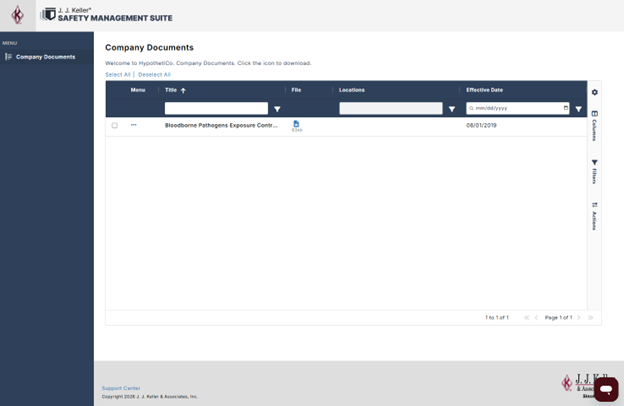Download the Bloodborne Pathogens file icon

(x=296, y=124)
